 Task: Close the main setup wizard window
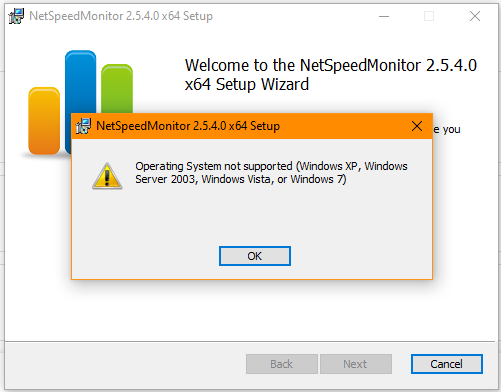475,16
